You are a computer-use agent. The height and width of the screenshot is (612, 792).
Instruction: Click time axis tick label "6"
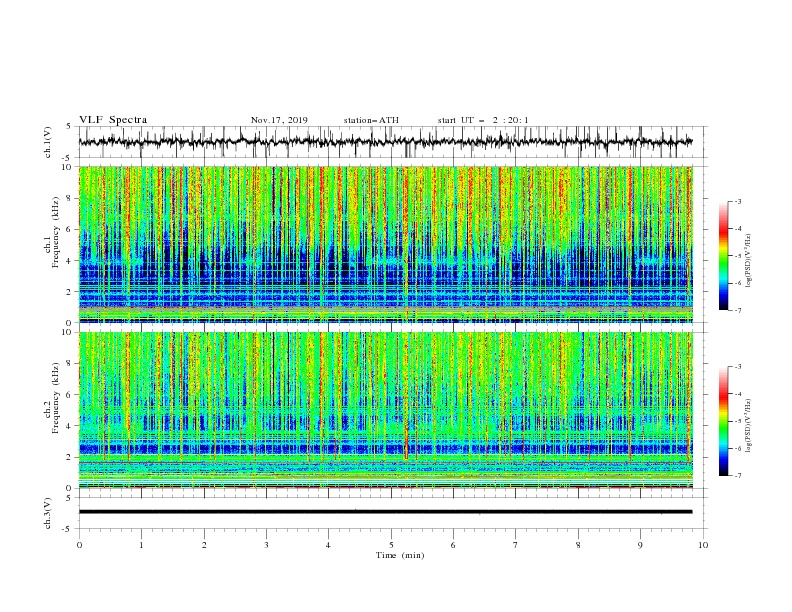pyautogui.click(x=453, y=545)
